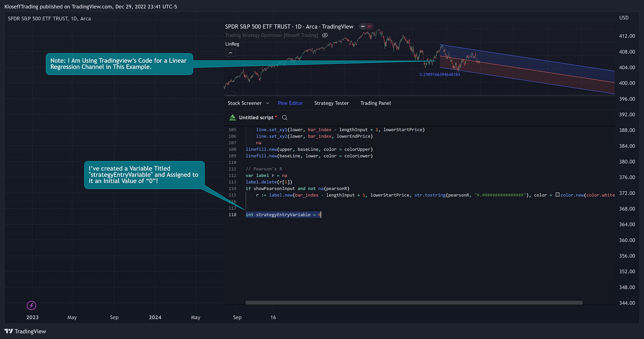Open the Untitled script name menu
Screen dimensions: 644x339
click(256, 118)
